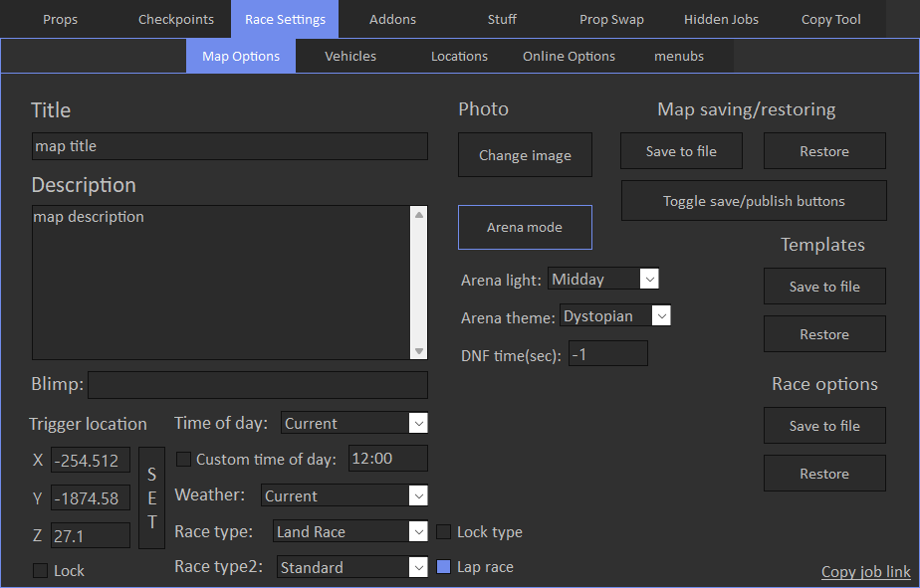Click the Trigger location Y value field

tap(91, 498)
